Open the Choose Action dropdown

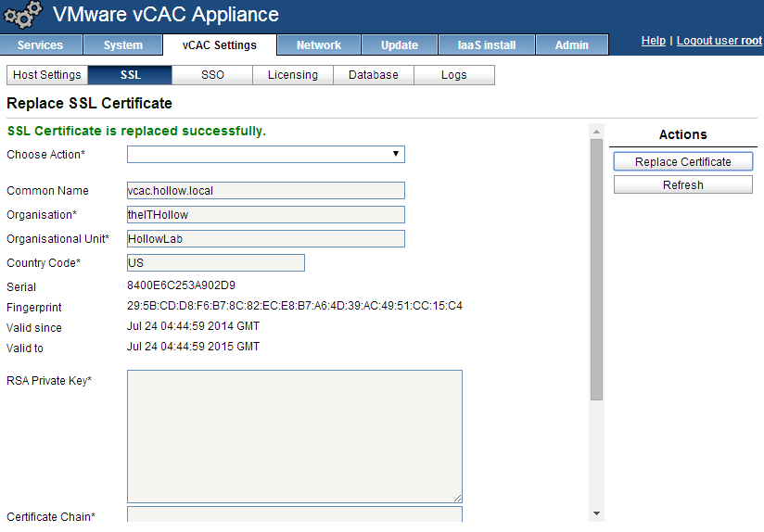point(266,154)
